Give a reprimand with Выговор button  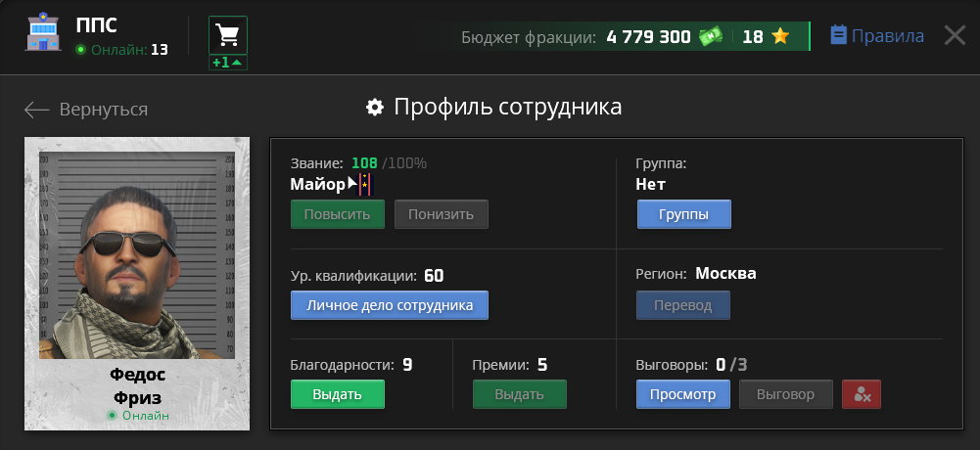tap(785, 394)
